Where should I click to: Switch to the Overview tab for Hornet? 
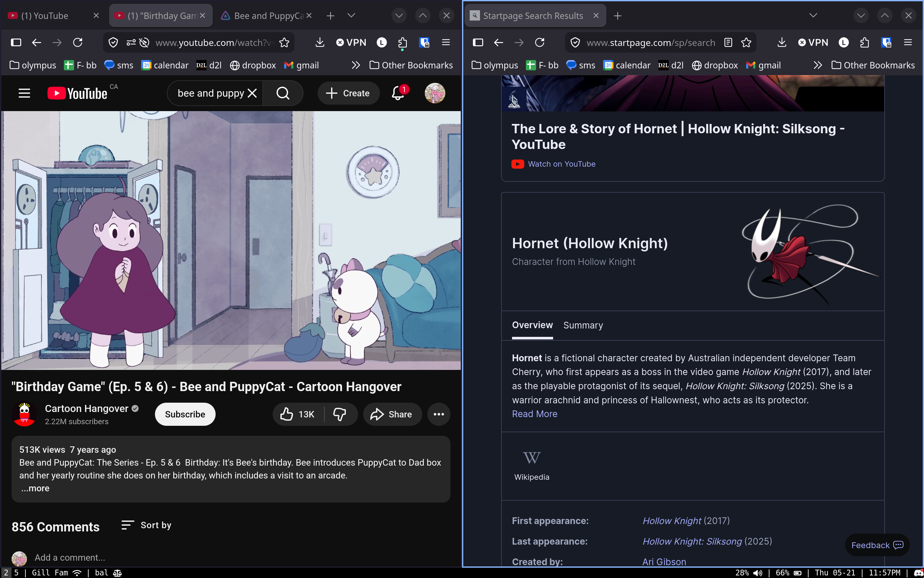532,325
